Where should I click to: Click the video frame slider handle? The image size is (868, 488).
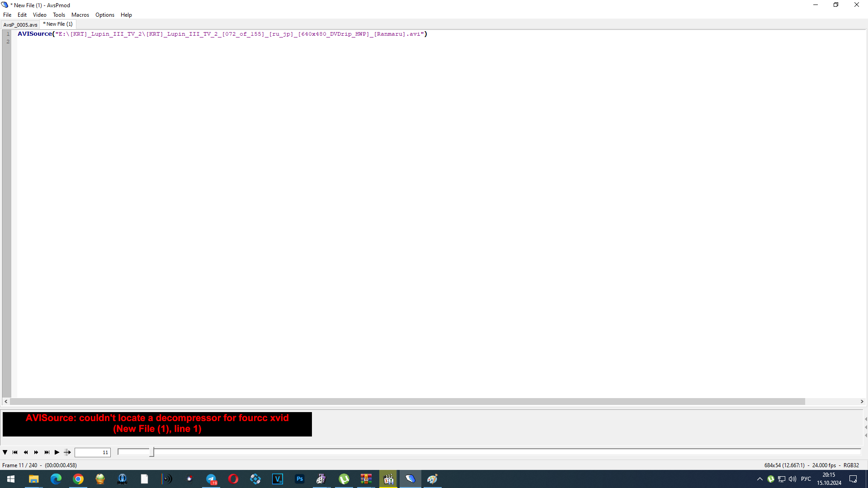coord(152,452)
